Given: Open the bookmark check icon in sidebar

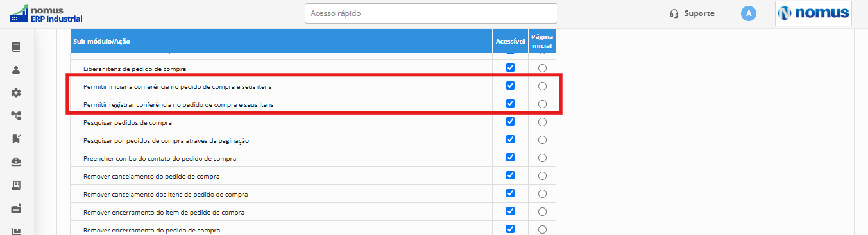Looking at the screenshot, I should (17, 139).
